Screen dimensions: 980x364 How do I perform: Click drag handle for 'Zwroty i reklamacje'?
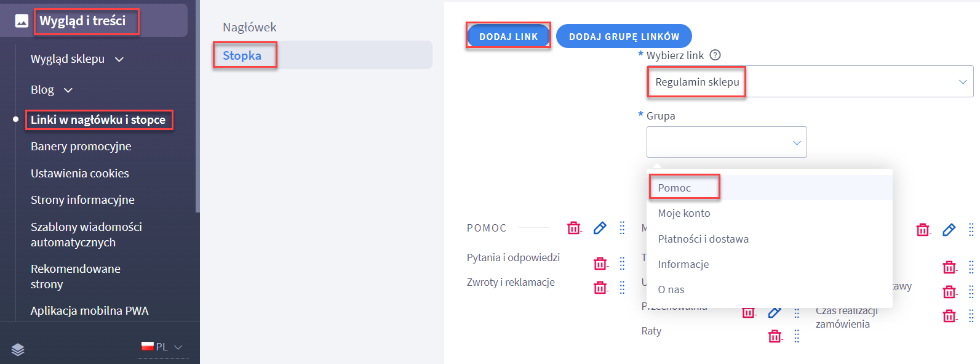[622, 288]
